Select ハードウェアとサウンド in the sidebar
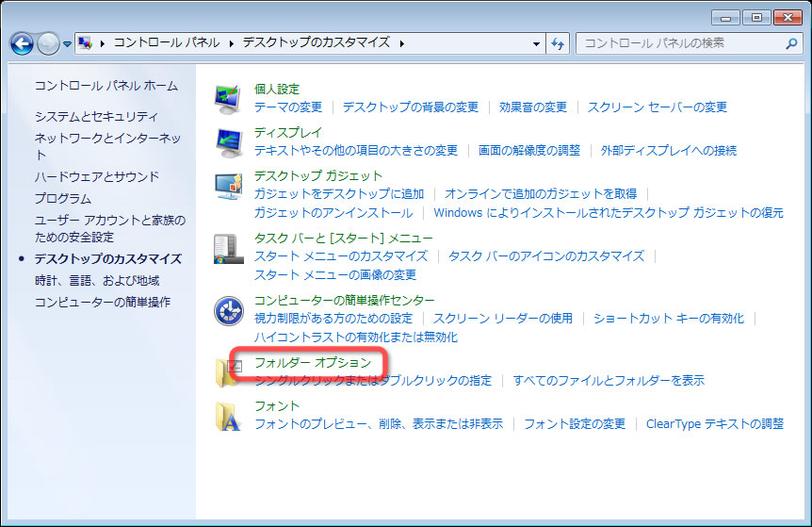This screenshot has height=527, width=812. click(x=97, y=176)
